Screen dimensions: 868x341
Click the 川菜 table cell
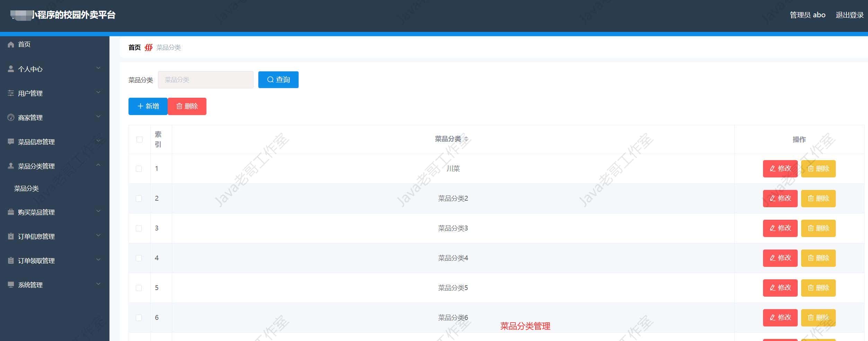click(453, 169)
